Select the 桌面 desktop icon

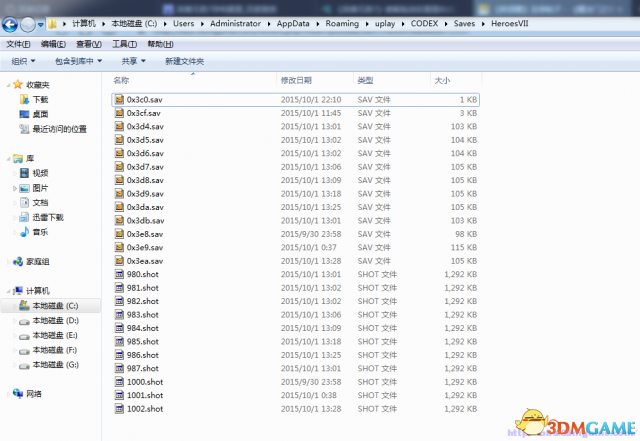24,114
